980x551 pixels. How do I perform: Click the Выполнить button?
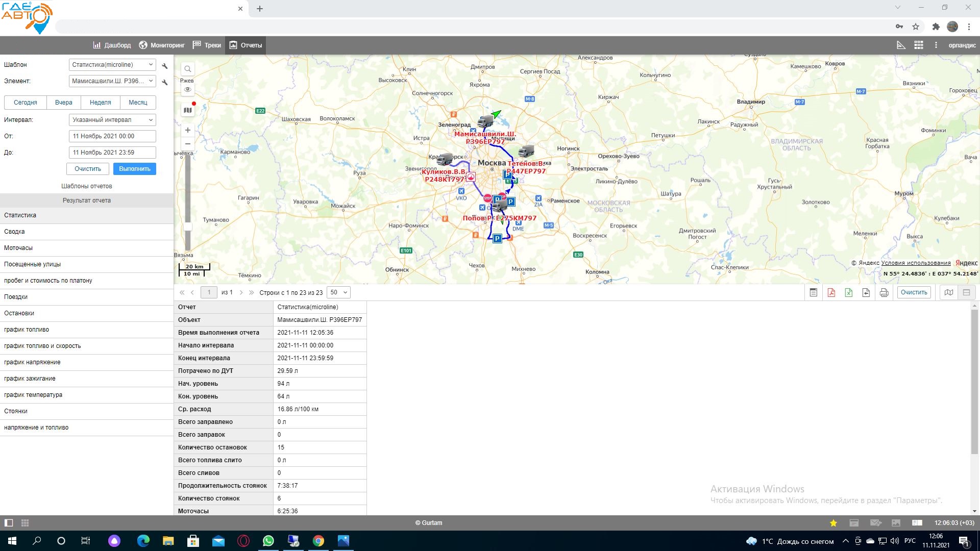pos(135,169)
